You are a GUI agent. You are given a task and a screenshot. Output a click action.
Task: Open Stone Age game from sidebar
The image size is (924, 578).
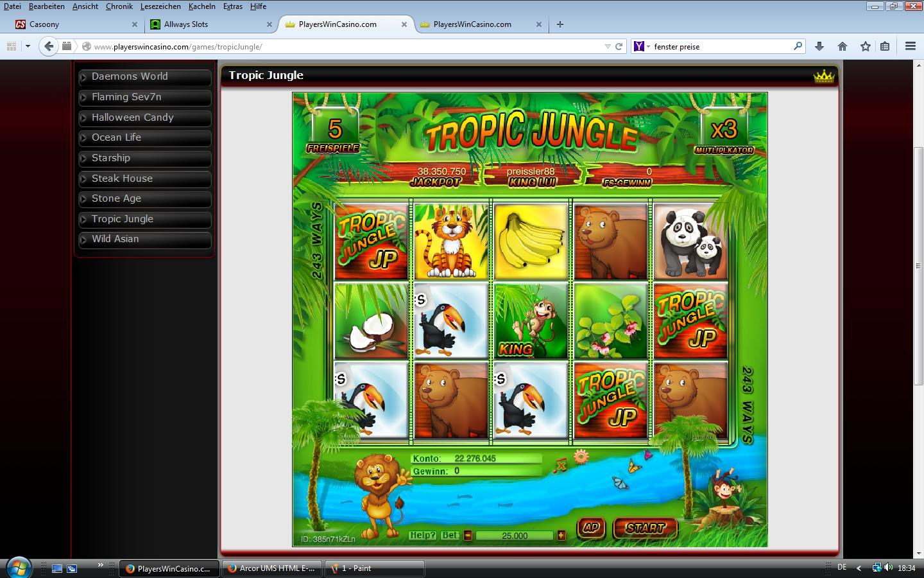(145, 198)
